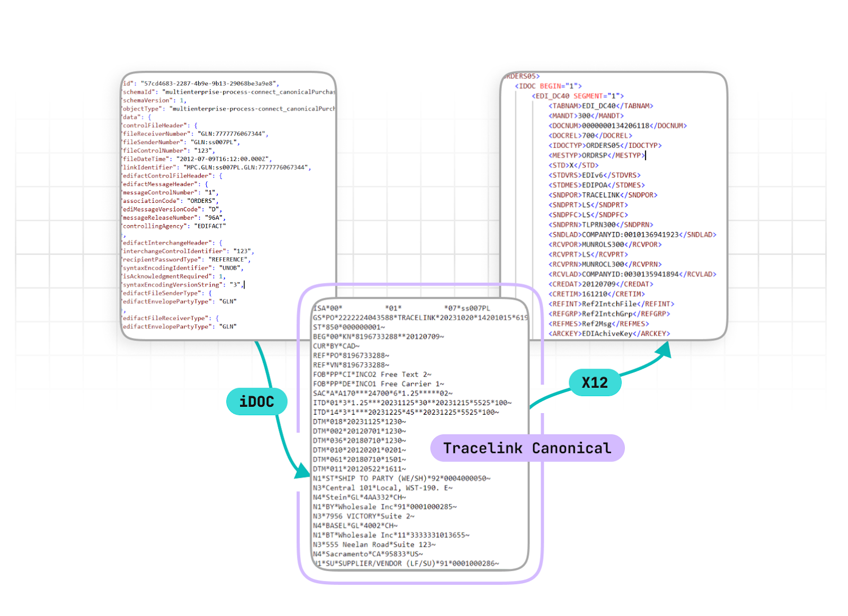This screenshot has width=848, height=616.
Task: Select the CUR*BY*CAD~ segment line
Action: [x=336, y=346]
